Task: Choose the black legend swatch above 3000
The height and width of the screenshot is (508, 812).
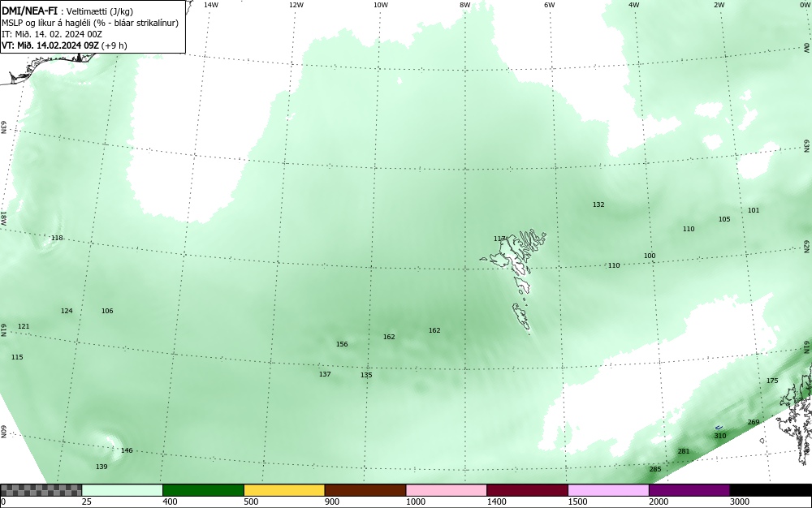Action: coord(771,490)
